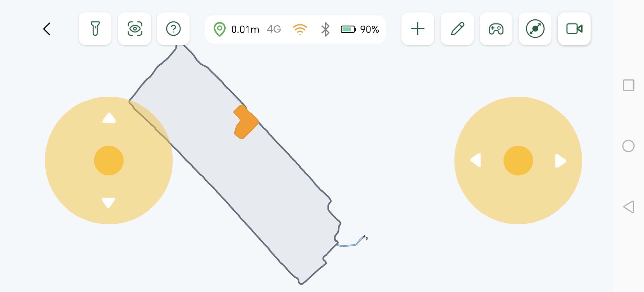This screenshot has height=292, width=644.
Task: Tap the green GPS location pin
Action: (x=219, y=29)
